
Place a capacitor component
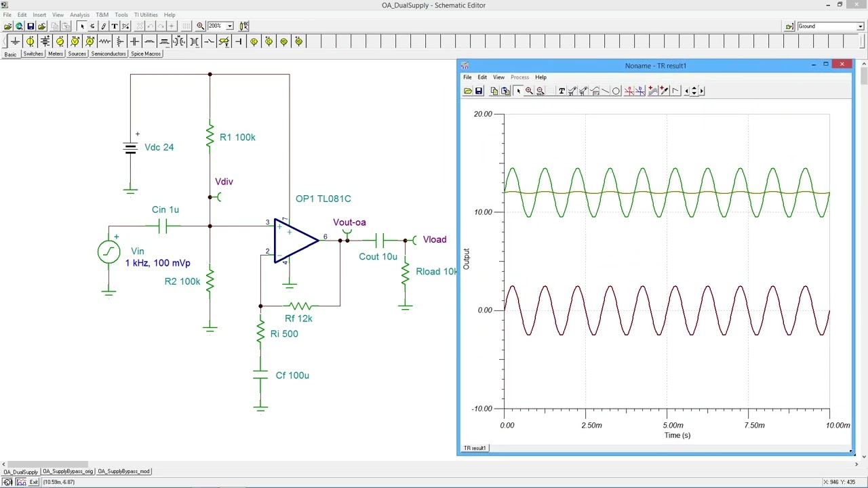pos(134,41)
